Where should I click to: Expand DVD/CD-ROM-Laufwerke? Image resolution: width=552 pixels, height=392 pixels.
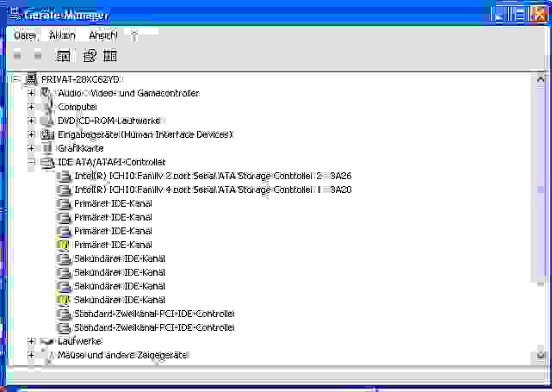pos(31,121)
